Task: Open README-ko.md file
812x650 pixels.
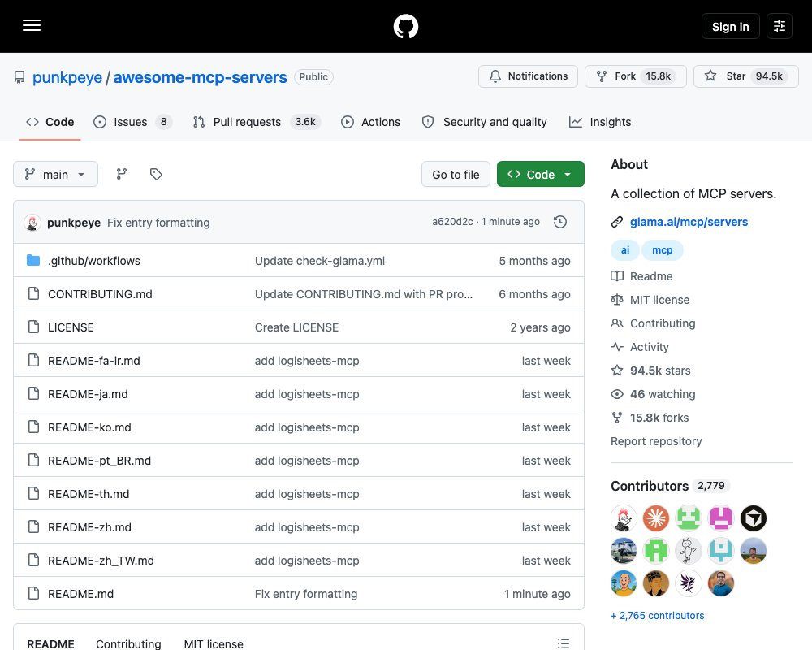Action: (x=89, y=427)
